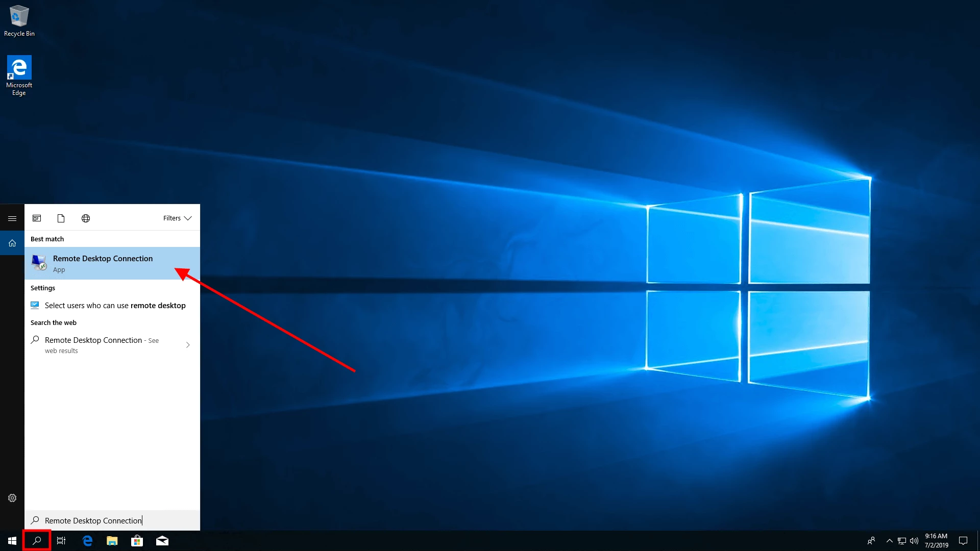Expand the Web filter category

coord(85,218)
